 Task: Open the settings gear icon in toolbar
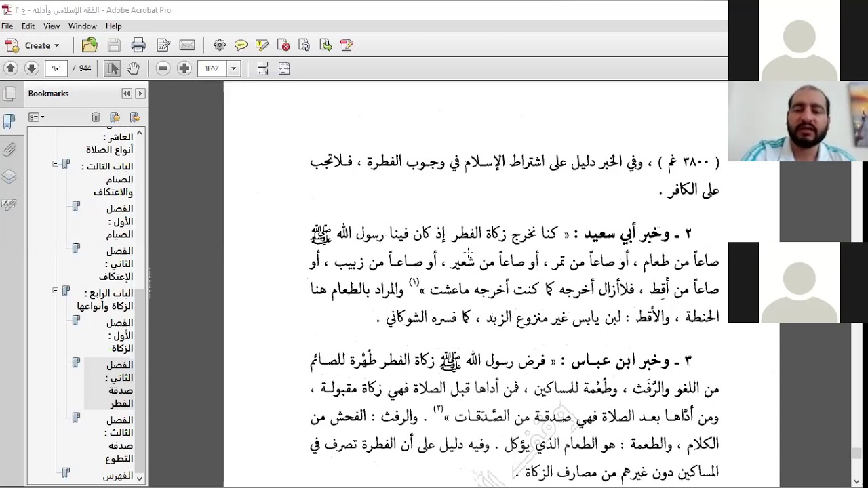tap(220, 45)
